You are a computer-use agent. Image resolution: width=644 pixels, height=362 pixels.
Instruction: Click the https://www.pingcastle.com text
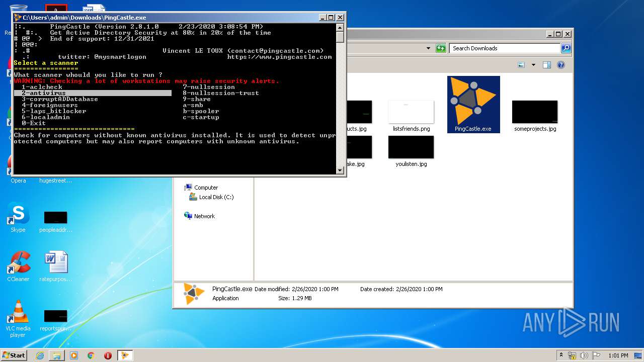pyautogui.click(x=279, y=57)
